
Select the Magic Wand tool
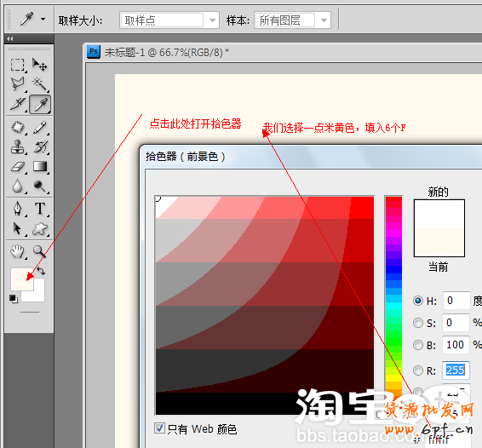tap(40, 84)
